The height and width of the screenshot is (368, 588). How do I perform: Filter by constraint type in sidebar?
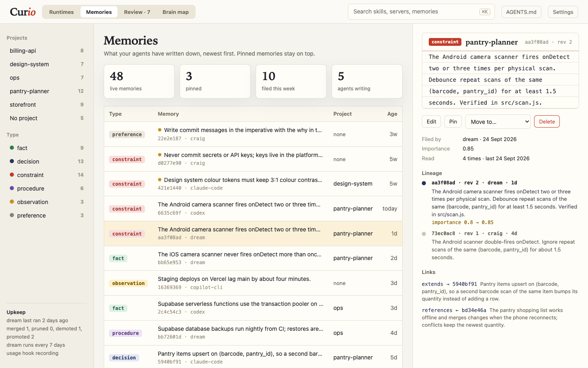click(47, 175)
